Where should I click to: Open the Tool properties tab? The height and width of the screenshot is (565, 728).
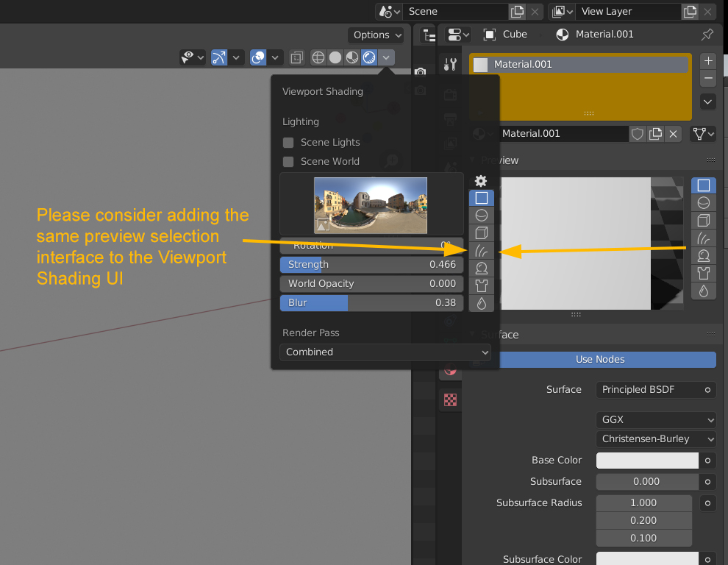tap(450, 64)
